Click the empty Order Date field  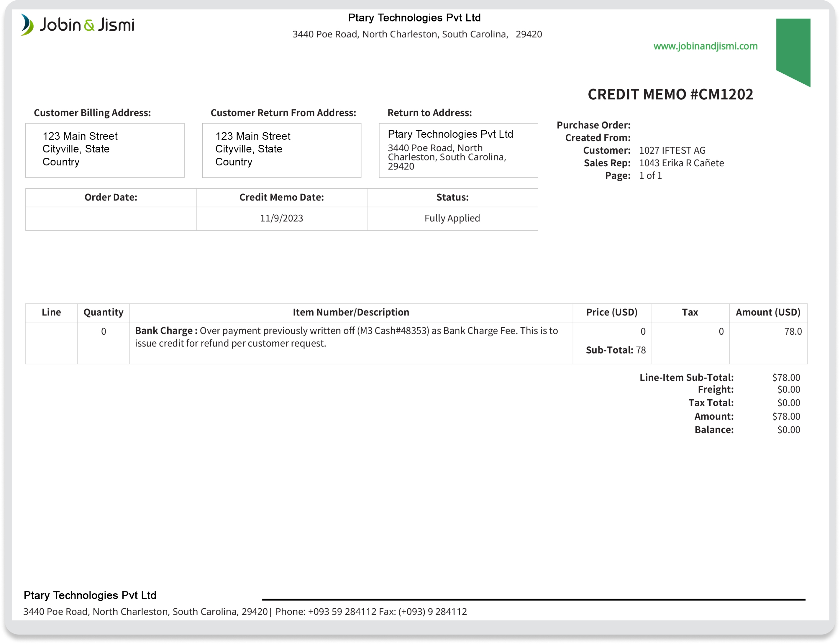pyautogui.click(x=110, y=218)
